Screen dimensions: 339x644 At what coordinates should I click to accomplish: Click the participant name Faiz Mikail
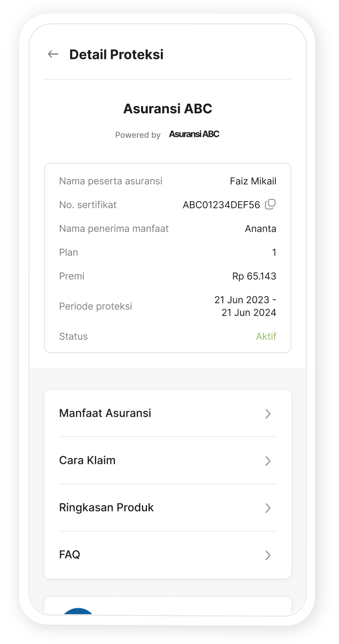click(253, 181)
